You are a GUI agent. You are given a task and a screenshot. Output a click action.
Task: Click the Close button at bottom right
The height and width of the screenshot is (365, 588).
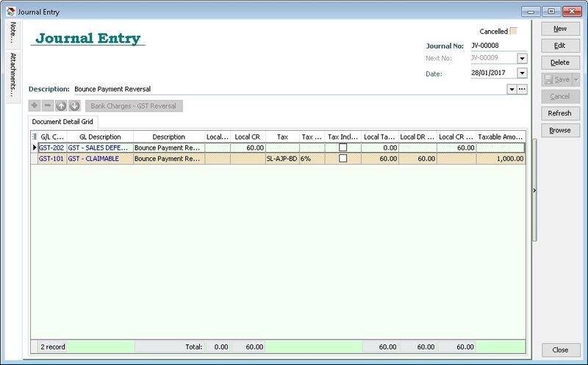[x=560, y=350]
